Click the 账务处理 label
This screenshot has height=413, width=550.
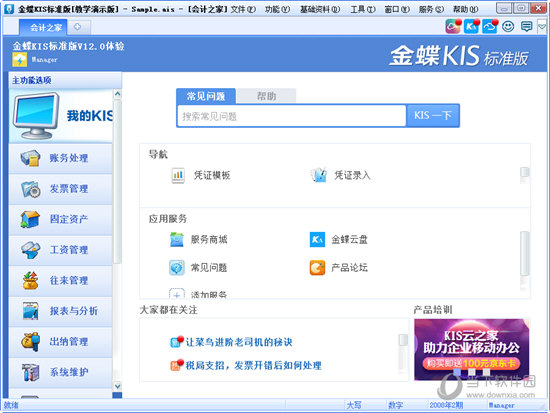[69, 158]
